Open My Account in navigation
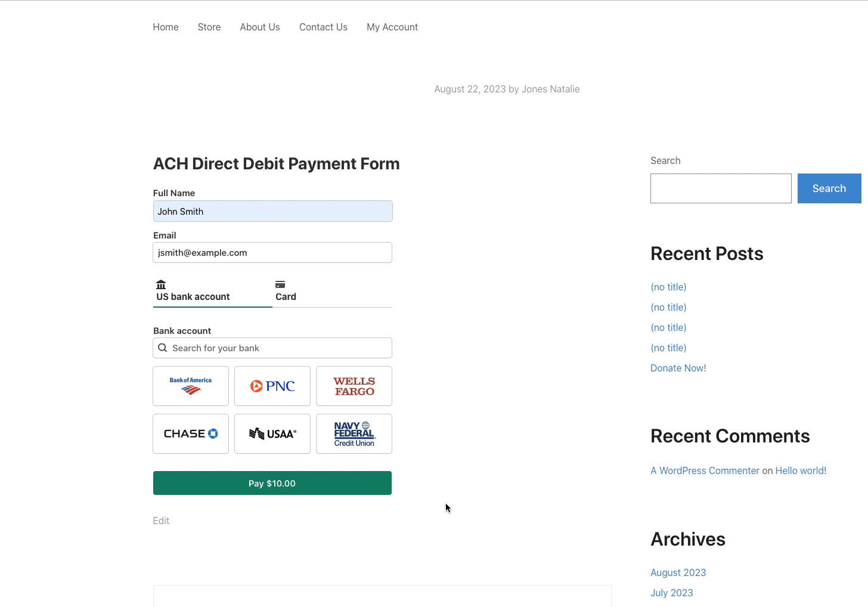Viewport: 868px width, 607px height. tap(392, 27)
